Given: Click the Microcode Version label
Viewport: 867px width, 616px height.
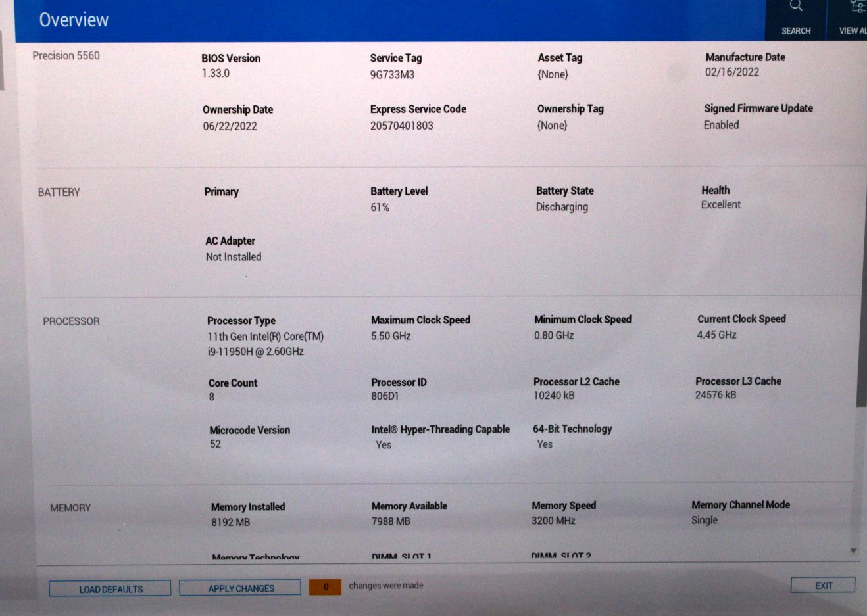Looking at the screenshot, I should pyautogui.click(x=250, y=431).
